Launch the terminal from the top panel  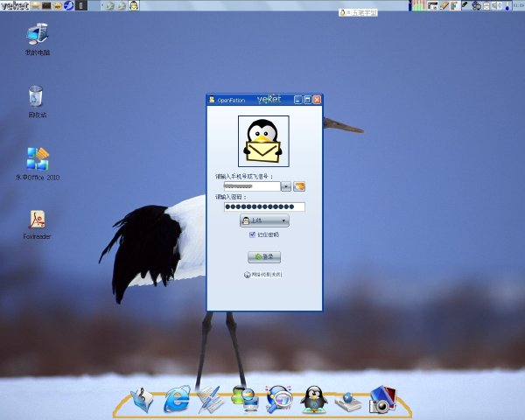click(x=46, y=6)
